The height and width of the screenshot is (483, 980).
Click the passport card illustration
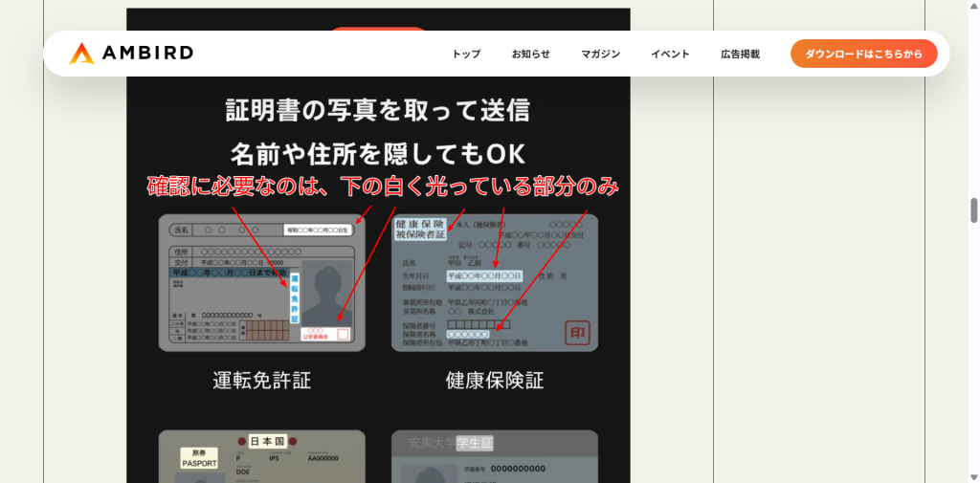tap(262, 456)
